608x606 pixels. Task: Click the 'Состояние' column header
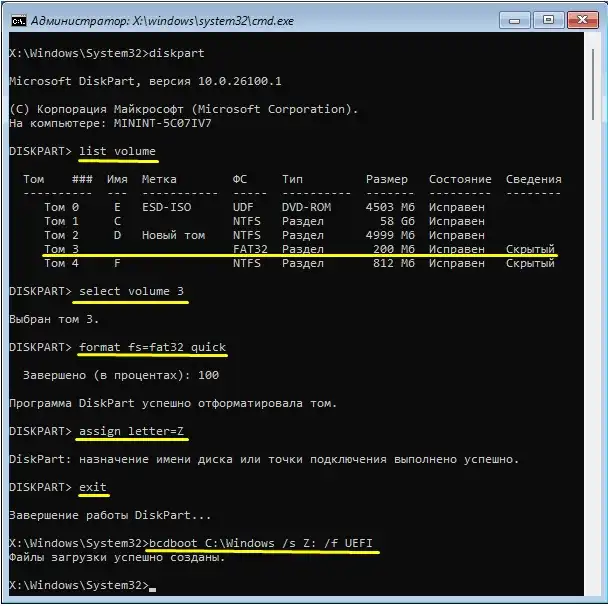coord(460,179)
